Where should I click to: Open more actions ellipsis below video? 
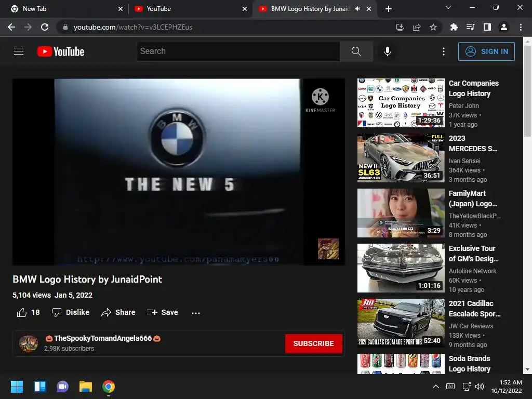[196, 313]
